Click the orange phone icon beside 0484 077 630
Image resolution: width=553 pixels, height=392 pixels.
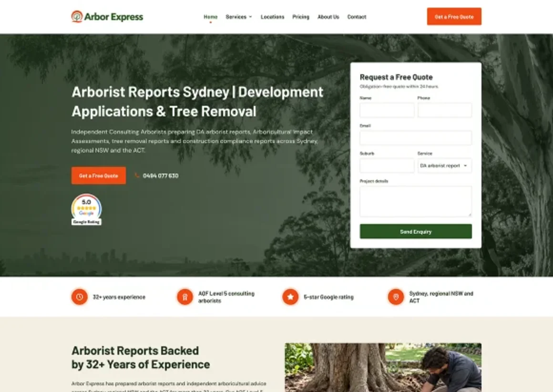click(x=137, y=175)
